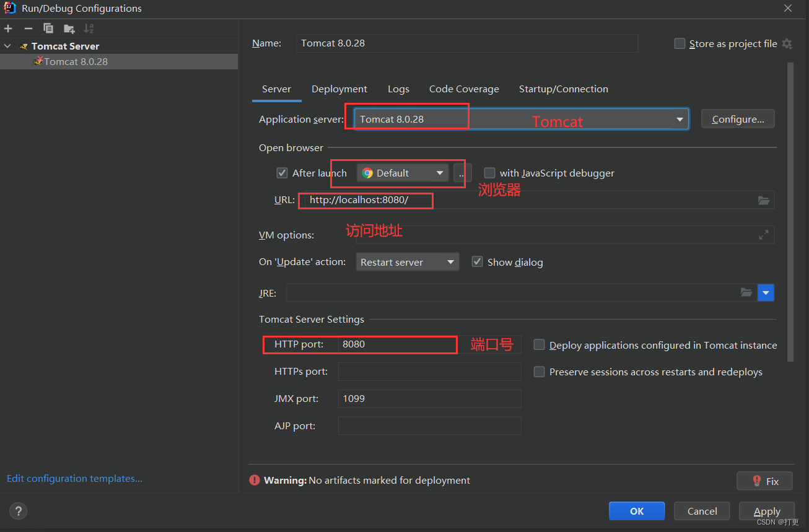The width and height of the screenshot is (809, 532).
Task: Click the Apply button
Action: pos(767,511)
